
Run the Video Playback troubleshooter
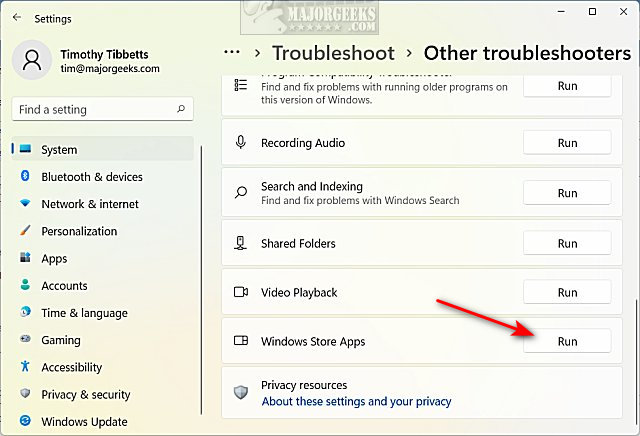click(567, 292)
